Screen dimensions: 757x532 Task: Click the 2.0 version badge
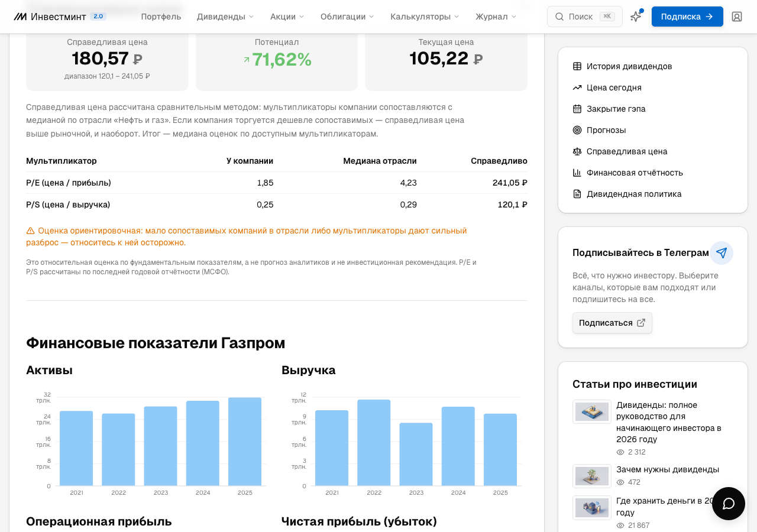coord(98,17)
